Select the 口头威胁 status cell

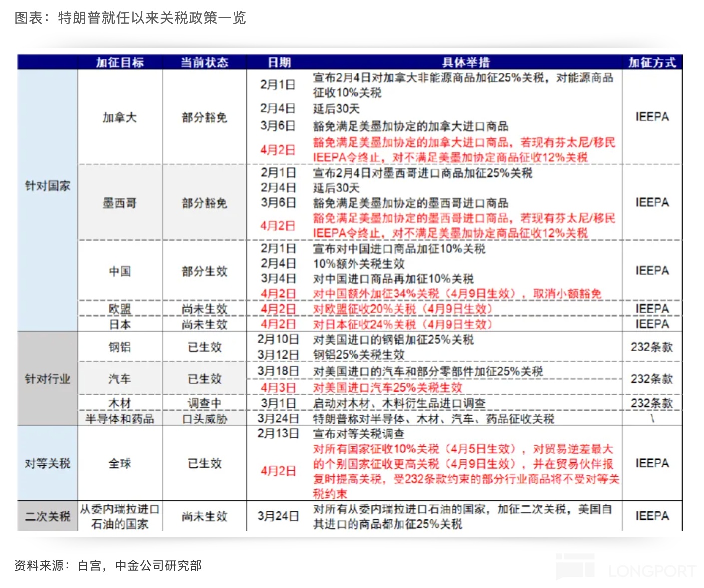point(204,418)
